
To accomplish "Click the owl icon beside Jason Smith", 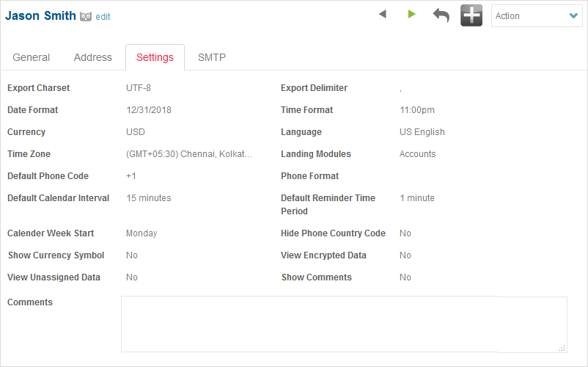I will pos(86,16).
